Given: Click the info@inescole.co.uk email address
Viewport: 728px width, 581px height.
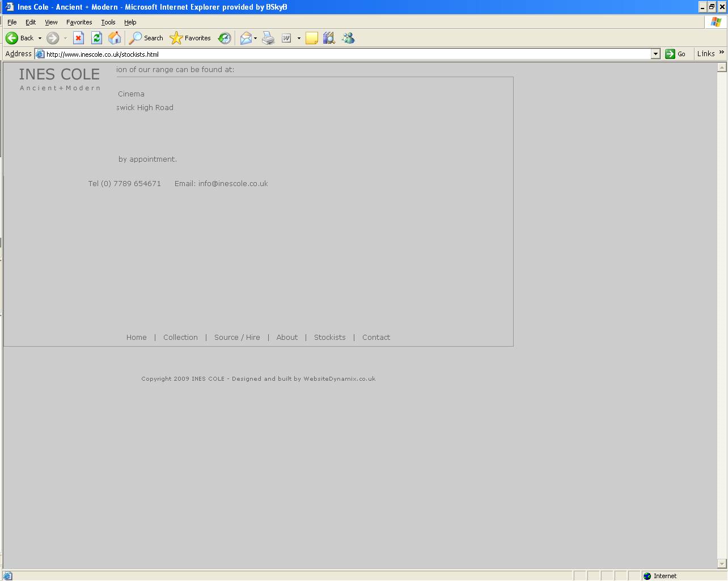Looking at the screenshot, I should [x=233, y=184].
